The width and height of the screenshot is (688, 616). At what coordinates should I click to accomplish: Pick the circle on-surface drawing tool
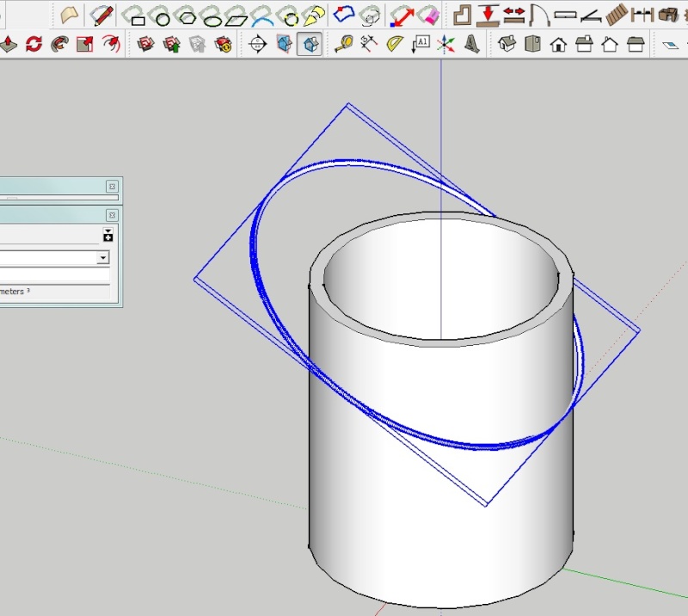[x=159, y=16]
